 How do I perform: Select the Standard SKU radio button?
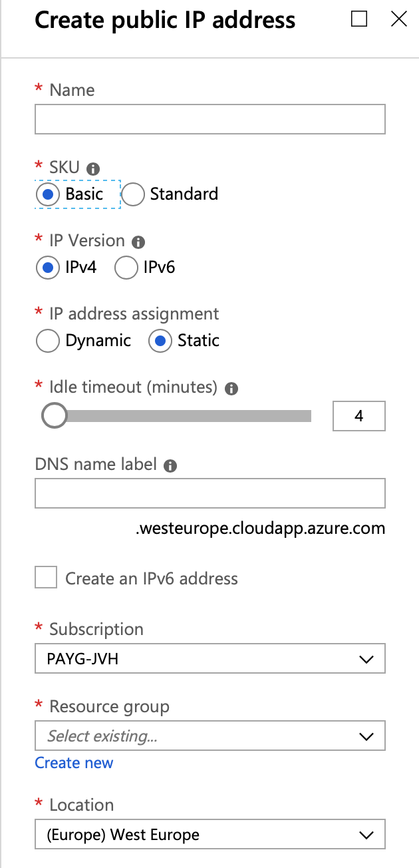point(133,194)
